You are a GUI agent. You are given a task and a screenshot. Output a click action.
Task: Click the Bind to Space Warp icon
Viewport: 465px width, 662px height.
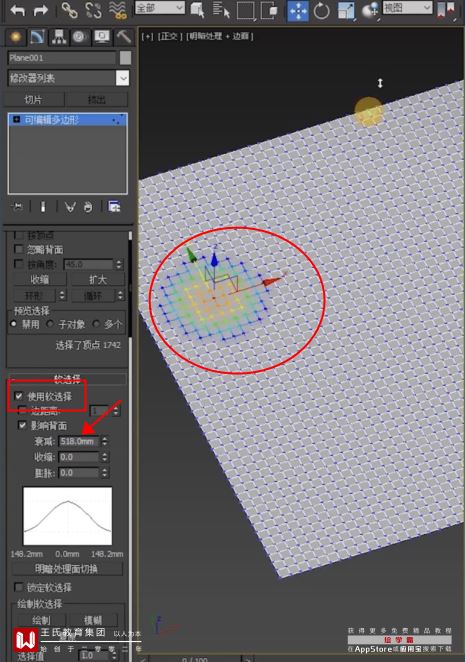click(x=118, y=10)
